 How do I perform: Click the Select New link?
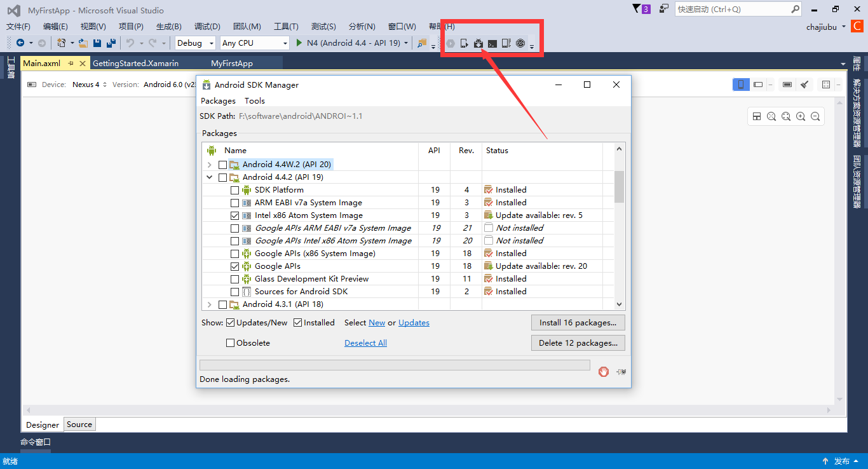[x=377, y=323]
